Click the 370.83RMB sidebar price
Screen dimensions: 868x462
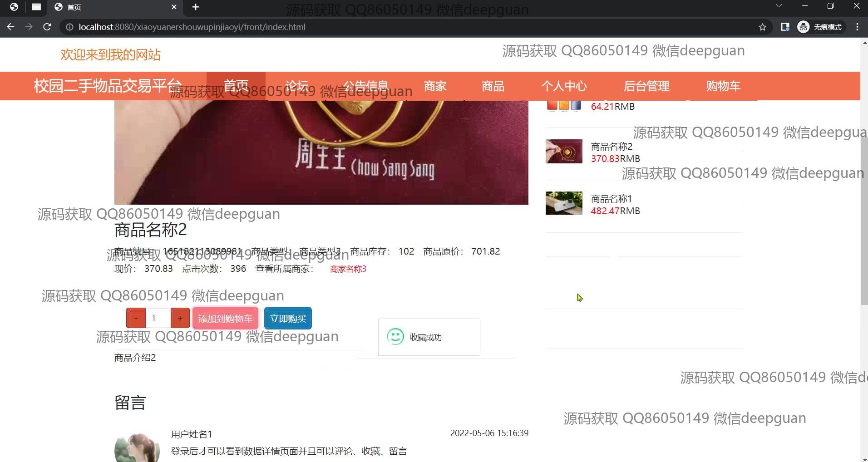(616, 159)
